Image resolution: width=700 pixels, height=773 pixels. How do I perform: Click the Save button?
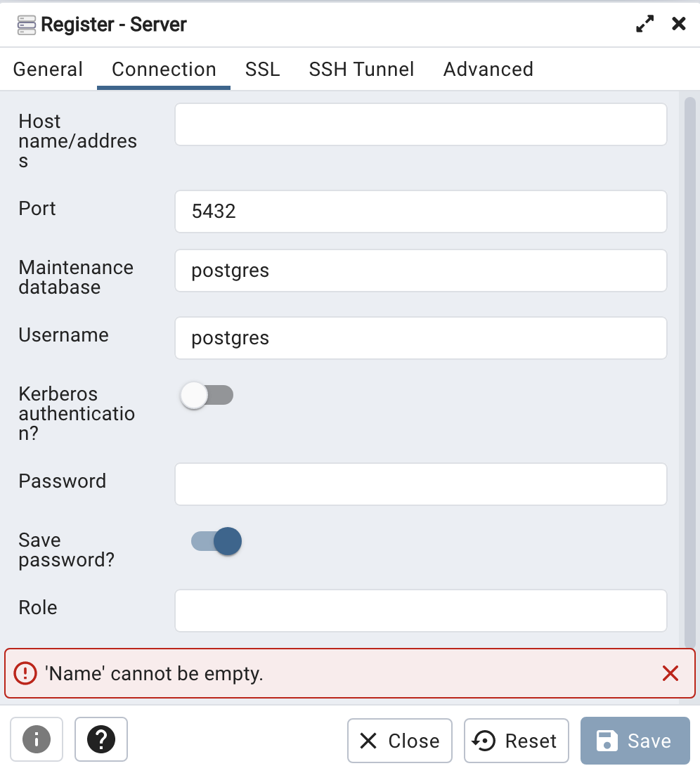pyautogui.click(x=635, y=741)
